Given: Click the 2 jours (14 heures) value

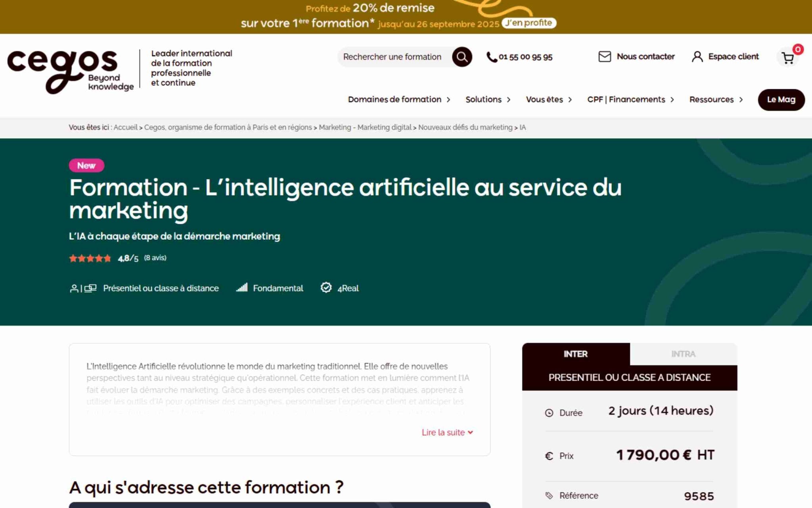Looking at the screenshot, I should click(661, 411).
